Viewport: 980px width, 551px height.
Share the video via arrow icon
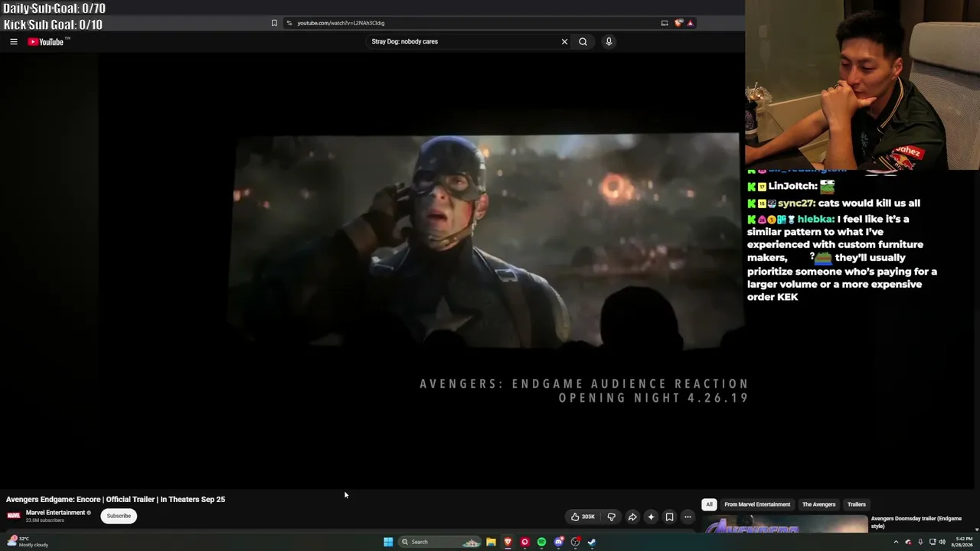pos(632,517)
